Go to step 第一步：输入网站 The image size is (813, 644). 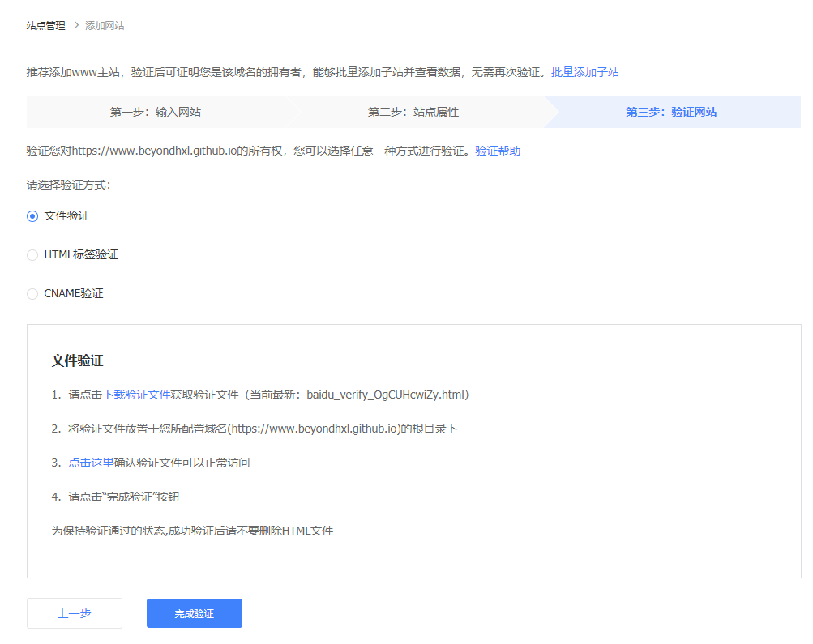155,112
